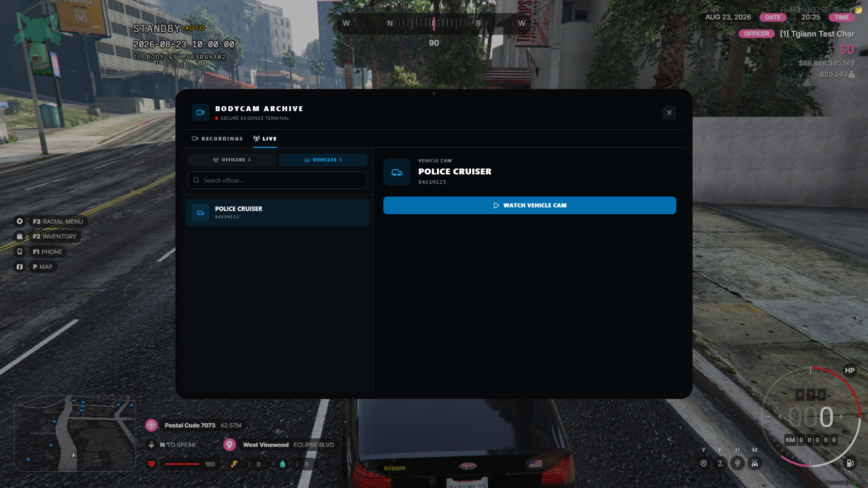Click the radial menu circle icon
This screenshot has width=868, height=488.
tap(19, 221)
